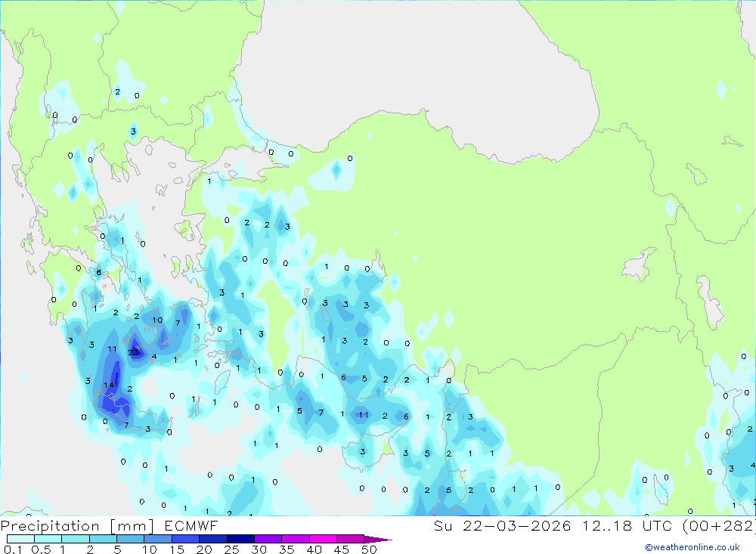Click the '25' legend scale label

232,549
